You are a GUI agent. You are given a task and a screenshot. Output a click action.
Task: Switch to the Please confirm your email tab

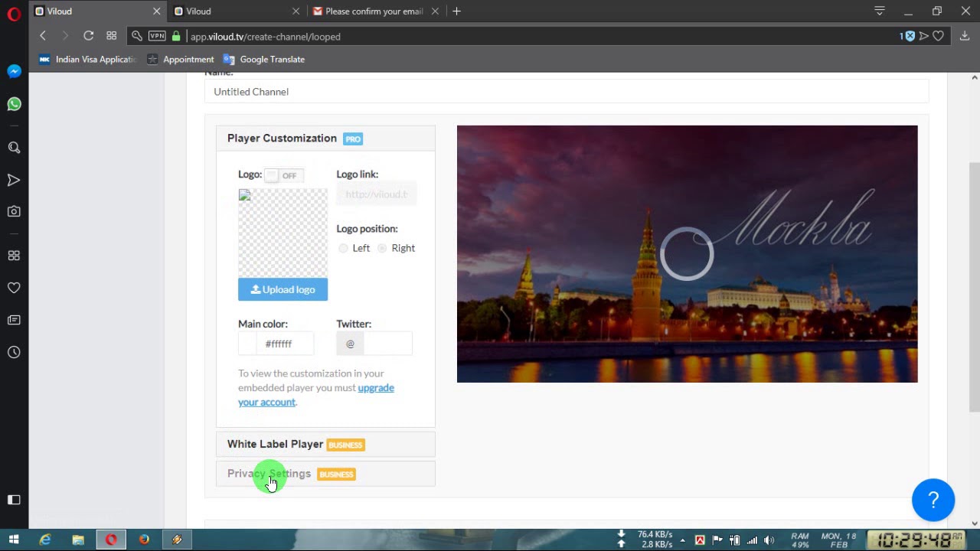point(375,11)
